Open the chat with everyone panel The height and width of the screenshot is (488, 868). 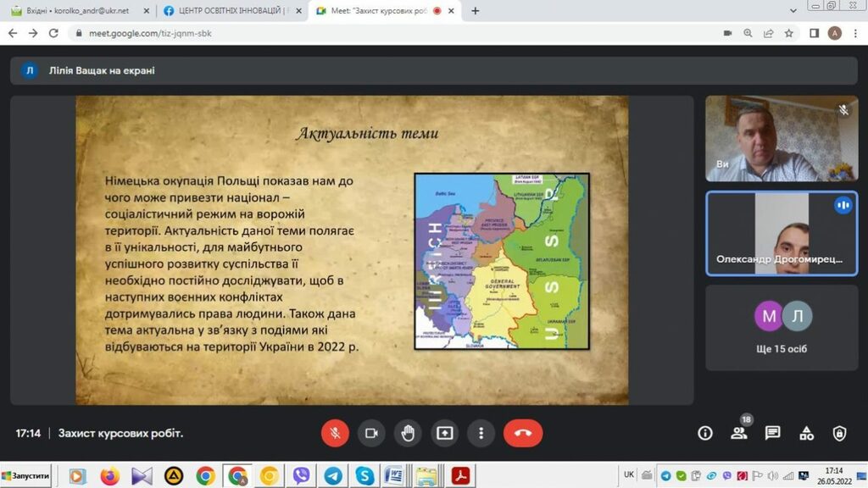pos(772,433)
